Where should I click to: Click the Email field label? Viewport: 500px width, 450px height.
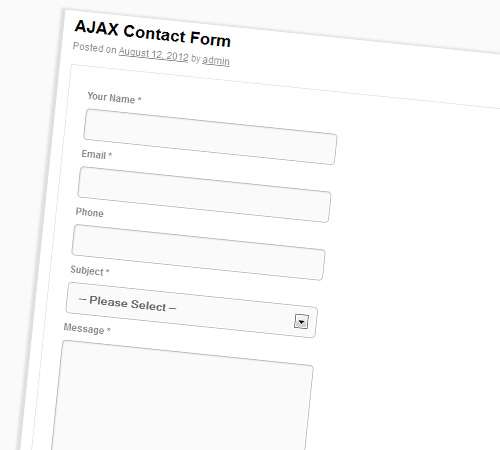click(94, 154)
